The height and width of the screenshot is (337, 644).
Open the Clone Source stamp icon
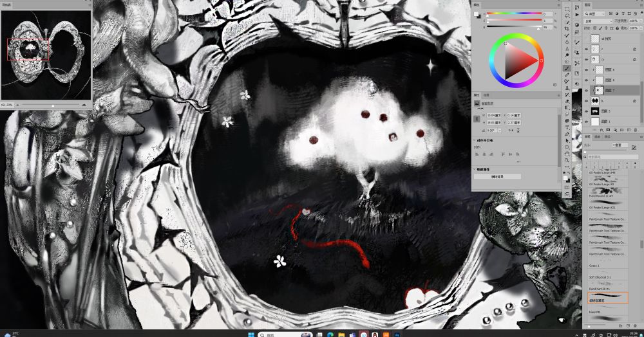pos(577,52)
